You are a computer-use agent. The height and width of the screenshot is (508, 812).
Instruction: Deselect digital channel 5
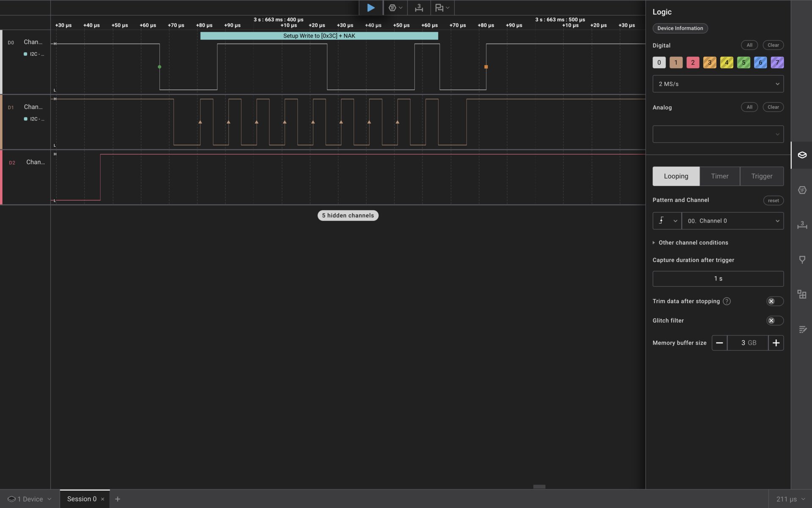click(743, 62)
